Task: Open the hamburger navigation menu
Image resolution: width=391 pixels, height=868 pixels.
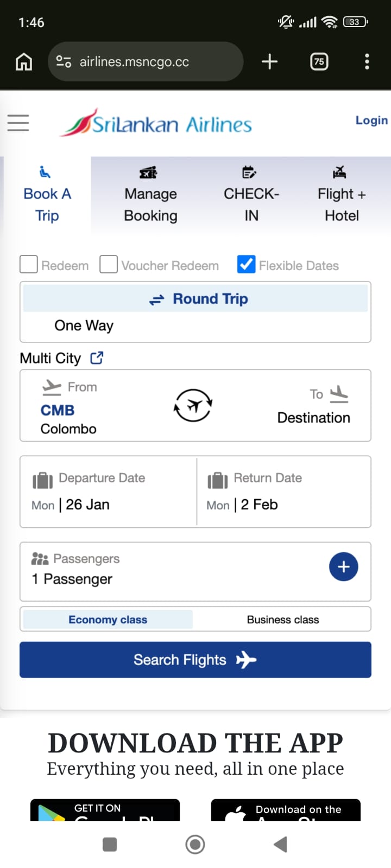Action: (x=18, y=123)
